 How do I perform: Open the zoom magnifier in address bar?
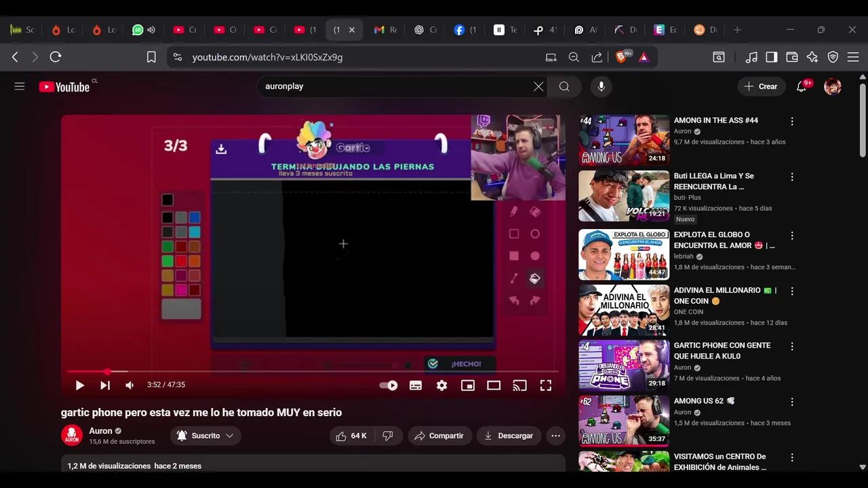(574, 58)
